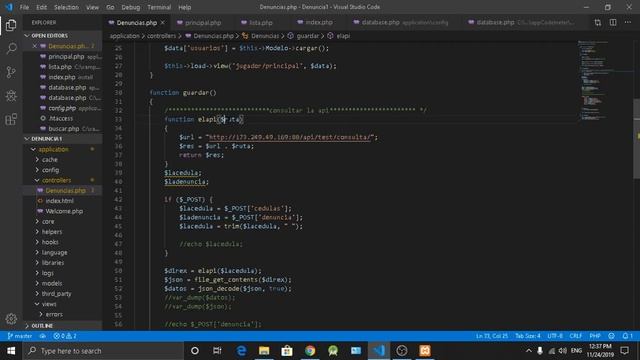This screenshot has height=360, width=640.
Task: Click the editor vertical scrollbar
Action: 636,139
